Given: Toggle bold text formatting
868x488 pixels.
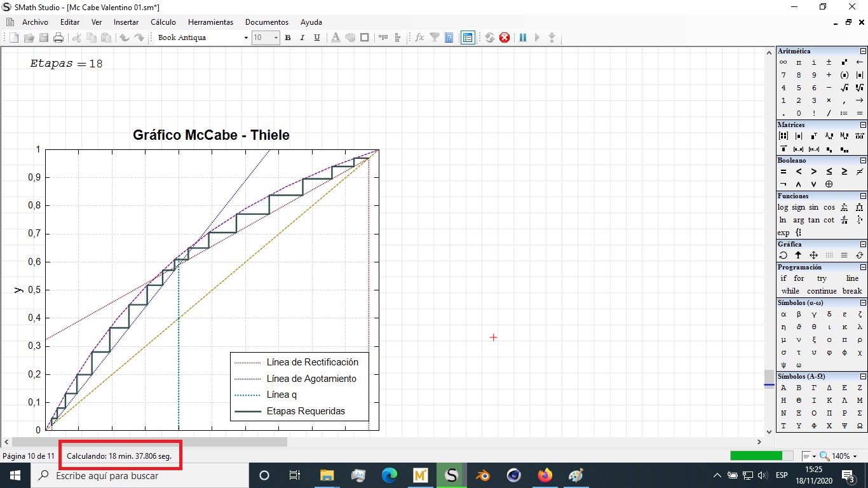Looking at the screenshot, I should [x=288, y=37].
